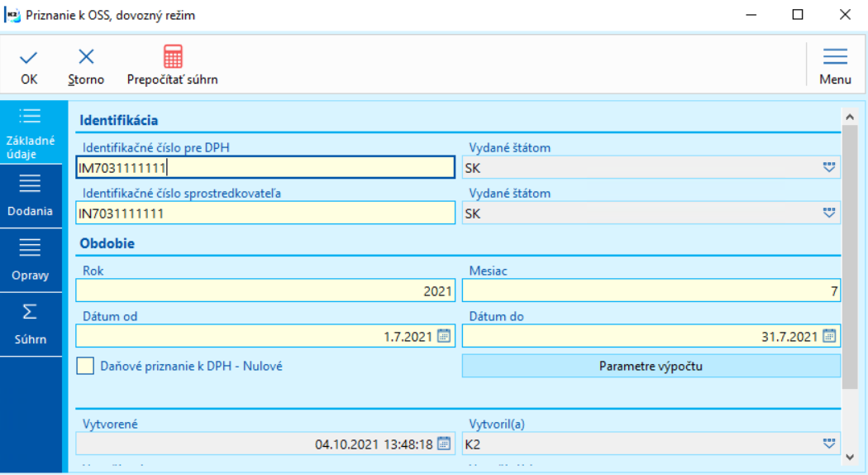Screen dimensions: 868x475
Task: Open the hamburger Menu
Action: 835,66
